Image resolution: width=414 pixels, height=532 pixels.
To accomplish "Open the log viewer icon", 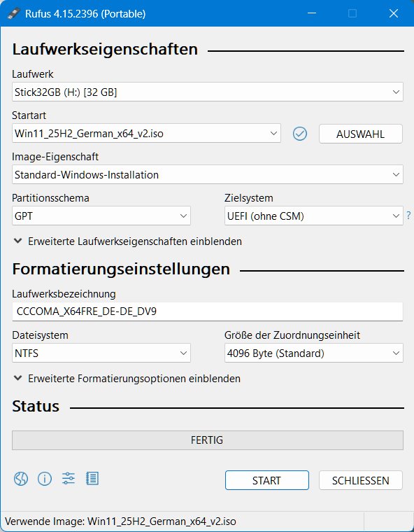I will point(92,478).
